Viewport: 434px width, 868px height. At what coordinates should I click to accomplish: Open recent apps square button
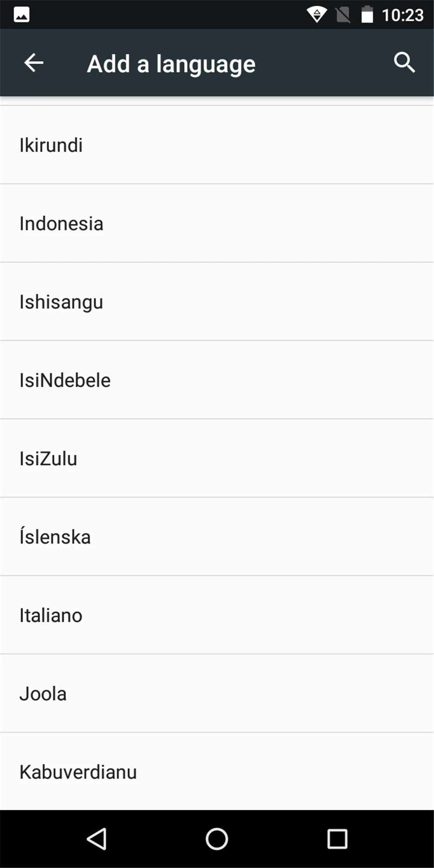pyautogui.click(x=337, y=838)
